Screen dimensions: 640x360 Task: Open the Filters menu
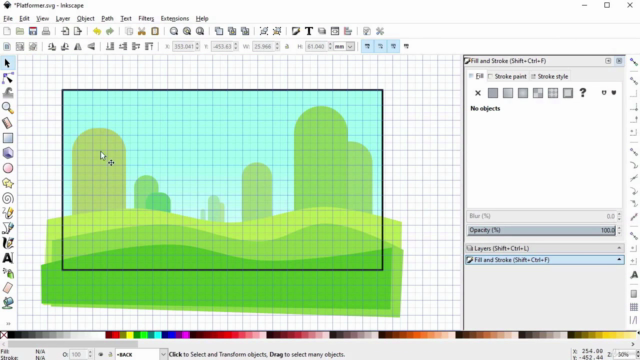pos(146,18)
